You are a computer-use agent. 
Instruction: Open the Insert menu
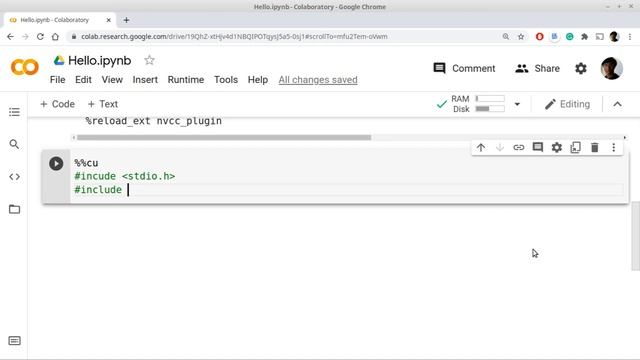pyautogui.click(x=145, y=80)
